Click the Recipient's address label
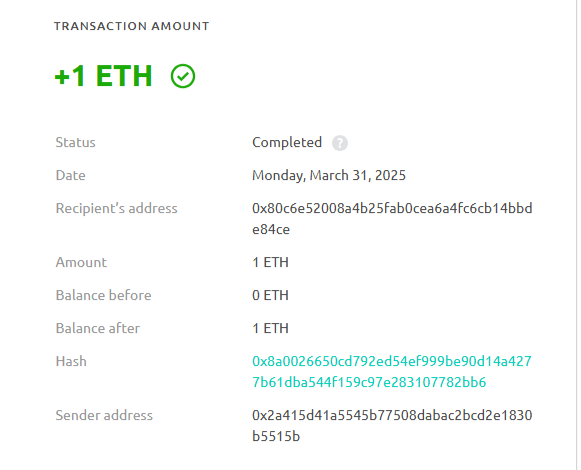The image size is (581, 470). tap(116, 208)
